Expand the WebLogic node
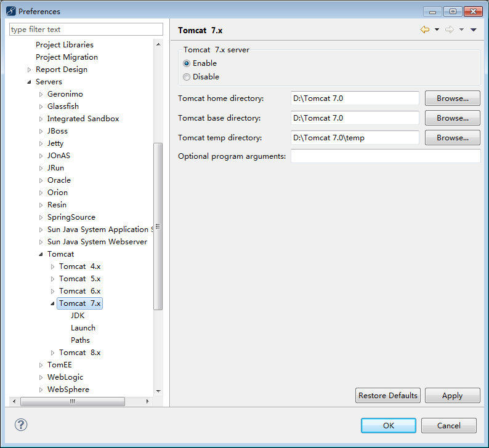This screenshot has height=448, width=489. (41, 377)
